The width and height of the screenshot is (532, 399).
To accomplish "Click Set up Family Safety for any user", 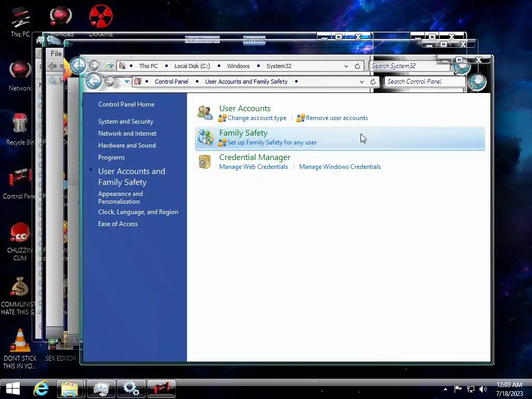I will tap(272, 142).
